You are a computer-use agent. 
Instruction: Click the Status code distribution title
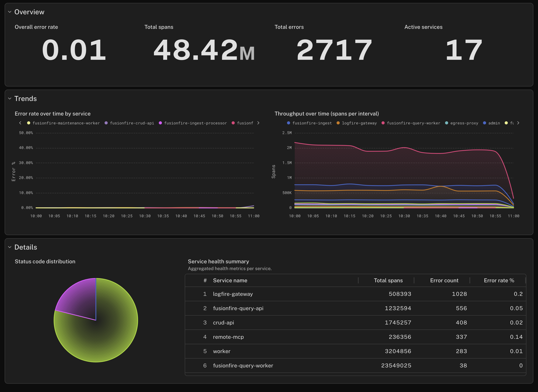click(45, 261)
